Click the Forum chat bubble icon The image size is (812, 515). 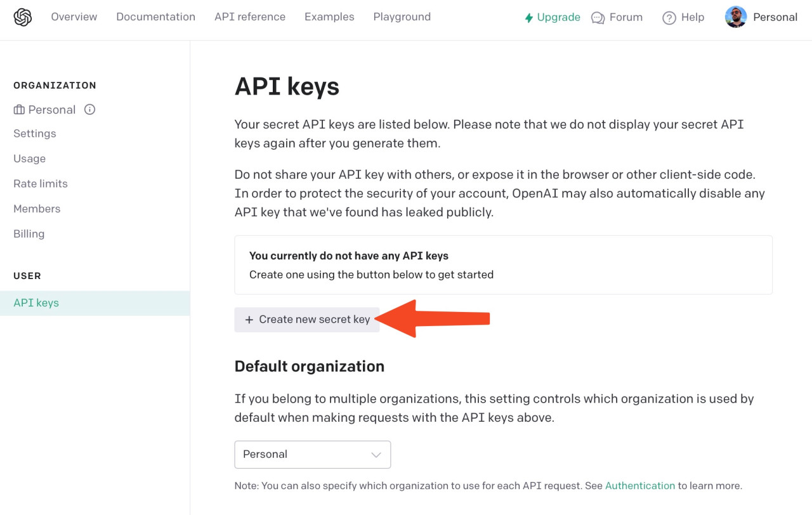click(x=598, y=18)
